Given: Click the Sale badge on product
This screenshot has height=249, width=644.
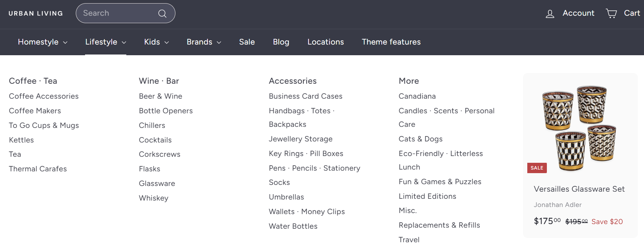Looking at the screenshot, I should click(537, 168).
